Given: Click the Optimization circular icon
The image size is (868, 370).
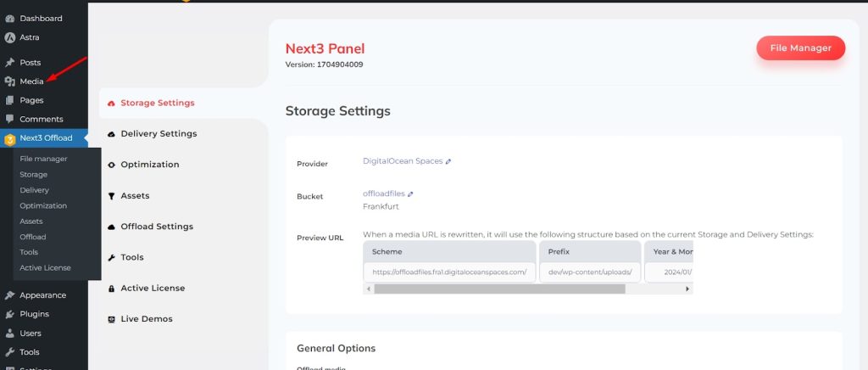Looking at the screenshot, I should pos(111,165).
